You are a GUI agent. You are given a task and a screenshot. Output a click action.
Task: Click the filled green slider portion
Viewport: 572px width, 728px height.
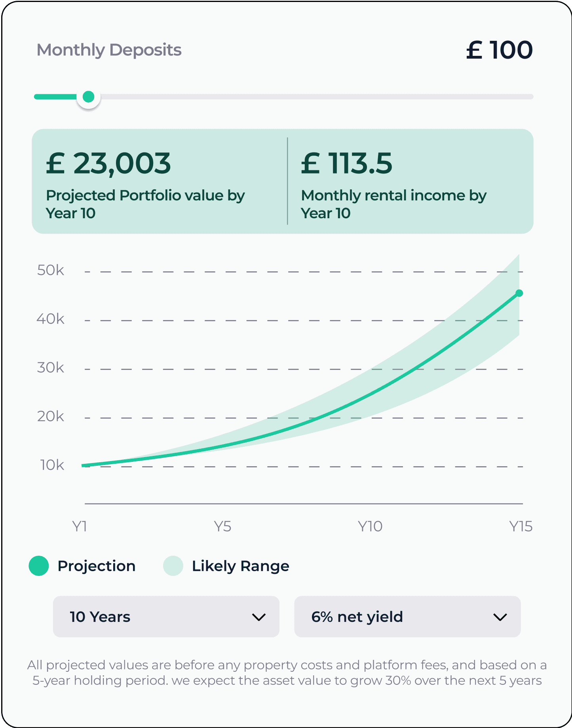[x=55, y=97]
